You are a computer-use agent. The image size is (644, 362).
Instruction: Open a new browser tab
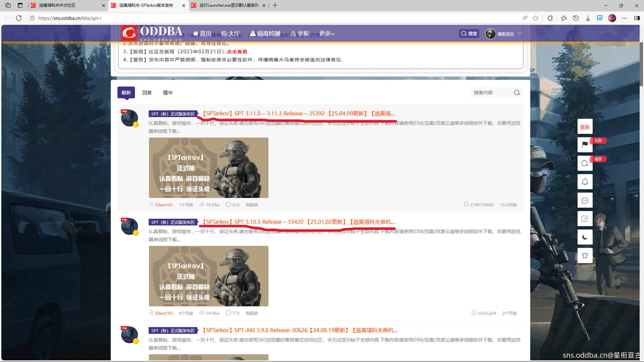(x=275, y=5)
